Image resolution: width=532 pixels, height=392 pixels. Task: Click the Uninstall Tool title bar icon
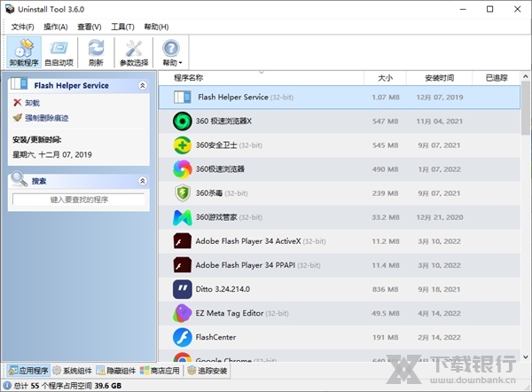10,9
